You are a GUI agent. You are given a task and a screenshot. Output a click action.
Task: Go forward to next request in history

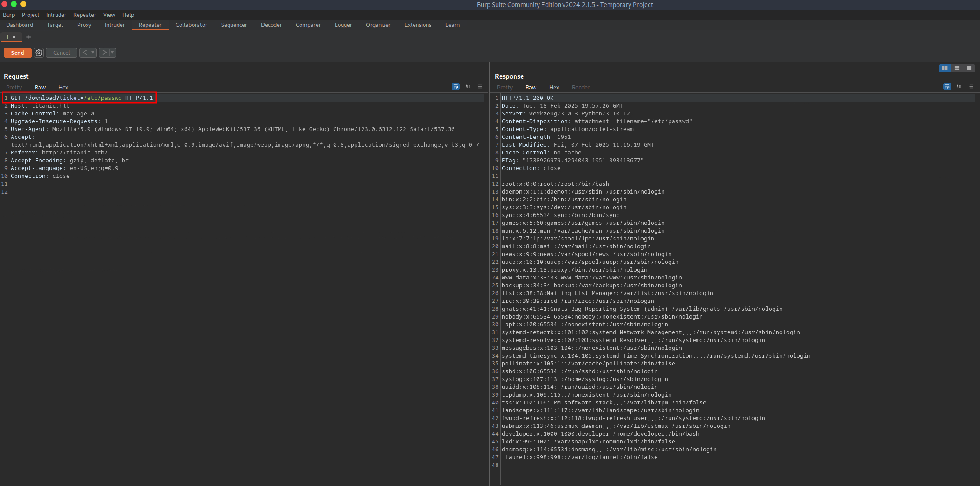click(x=104, y=53)
